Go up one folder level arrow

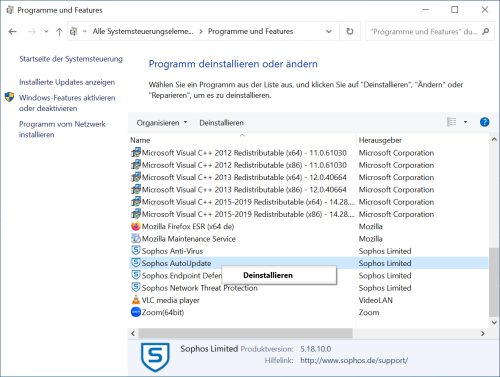pos(59,32)
